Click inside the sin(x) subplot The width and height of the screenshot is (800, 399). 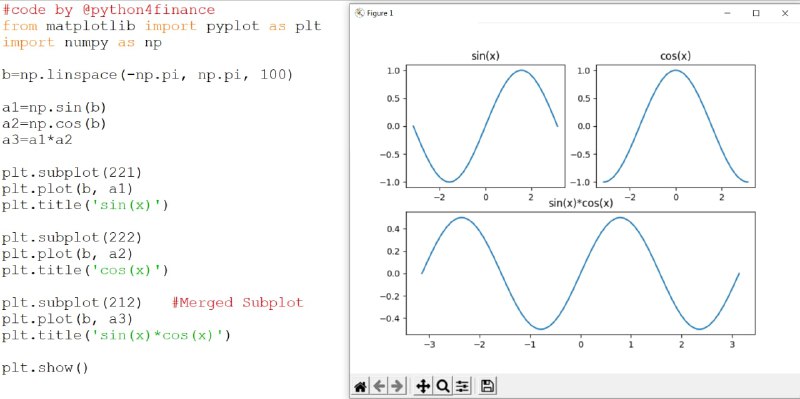pos(485,126)
